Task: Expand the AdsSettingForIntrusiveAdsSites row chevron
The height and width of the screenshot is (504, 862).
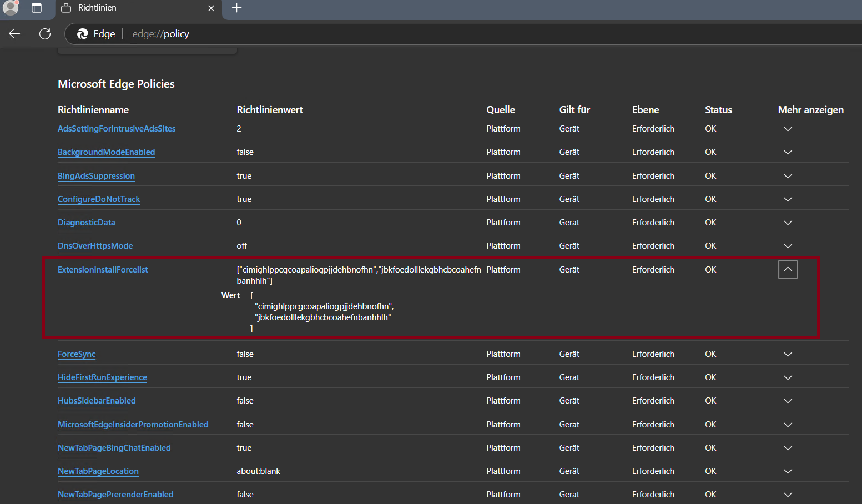Action: (x=788, y=129)
